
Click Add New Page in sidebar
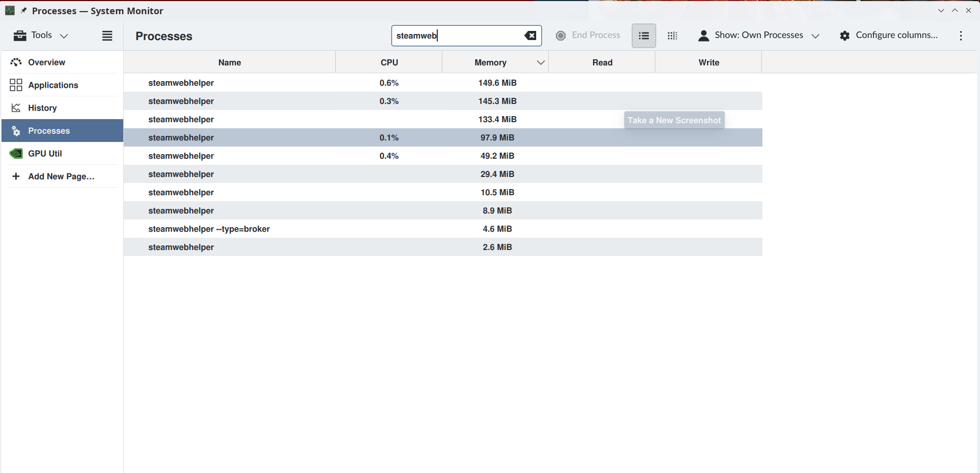point(61,176)
